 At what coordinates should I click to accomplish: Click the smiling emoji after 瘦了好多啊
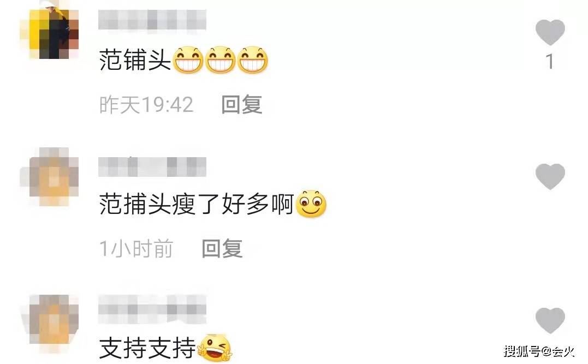pyautogui.click(x=311, y=204)
